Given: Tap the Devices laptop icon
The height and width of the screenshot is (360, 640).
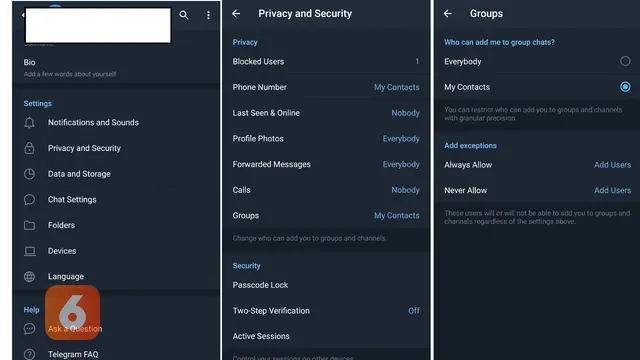Looking at the screenshot, I should (29, 251).
